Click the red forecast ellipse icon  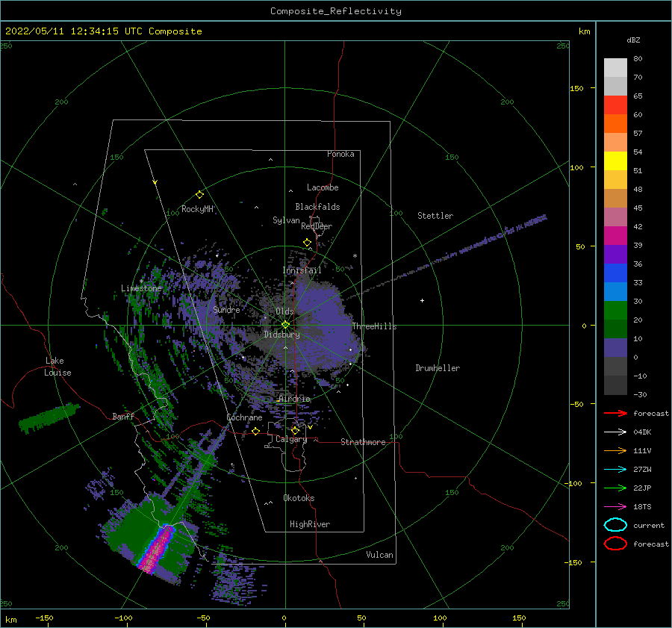tap(615, 544)
